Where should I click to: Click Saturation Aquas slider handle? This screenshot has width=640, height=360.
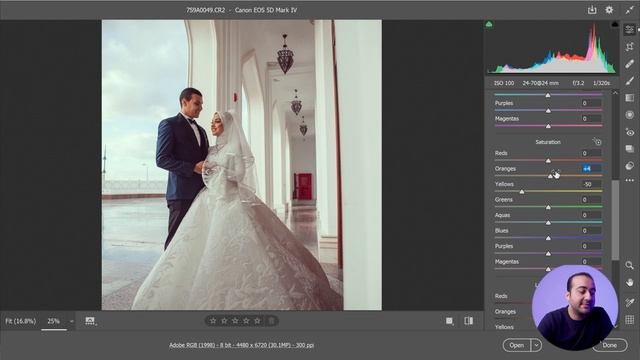click(x=548, y=223)
